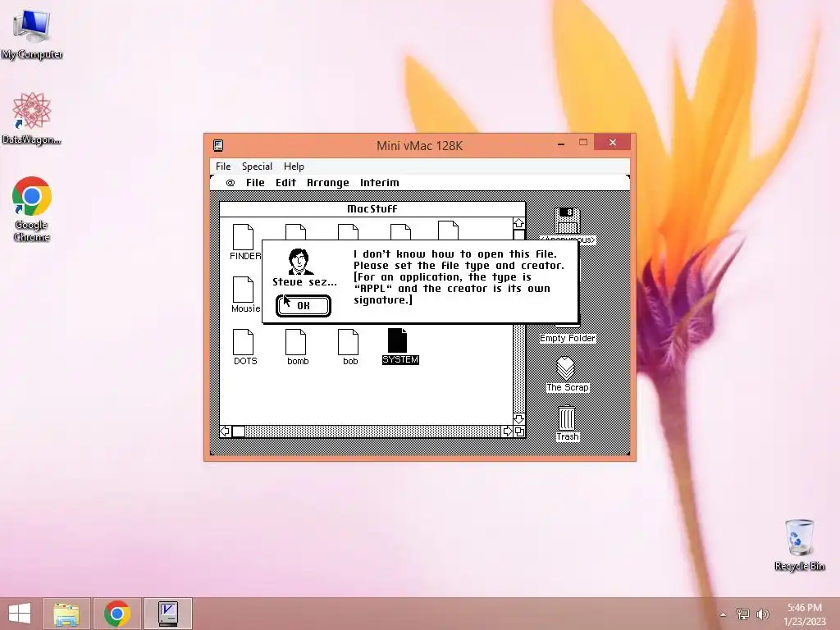Click the volume speaker tray icon
The width and height of the screenshot is (840, 630).
point(762,614)
